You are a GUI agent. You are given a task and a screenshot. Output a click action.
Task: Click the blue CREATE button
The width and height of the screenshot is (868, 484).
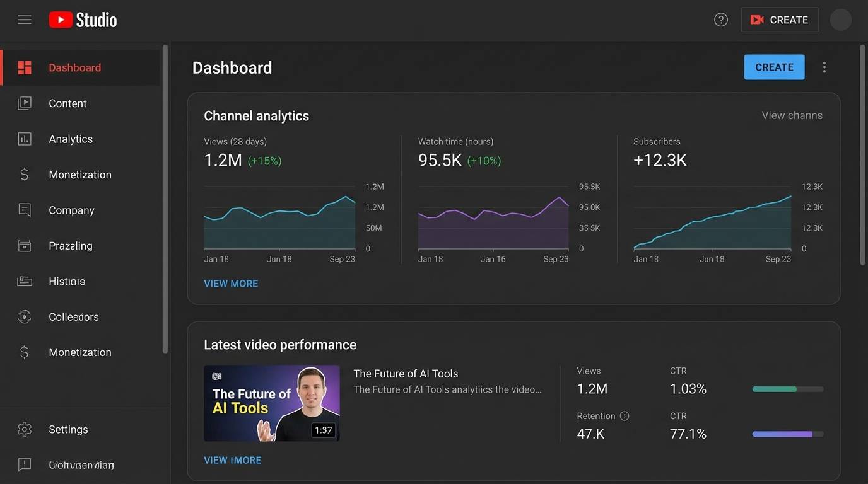(774, 67)
